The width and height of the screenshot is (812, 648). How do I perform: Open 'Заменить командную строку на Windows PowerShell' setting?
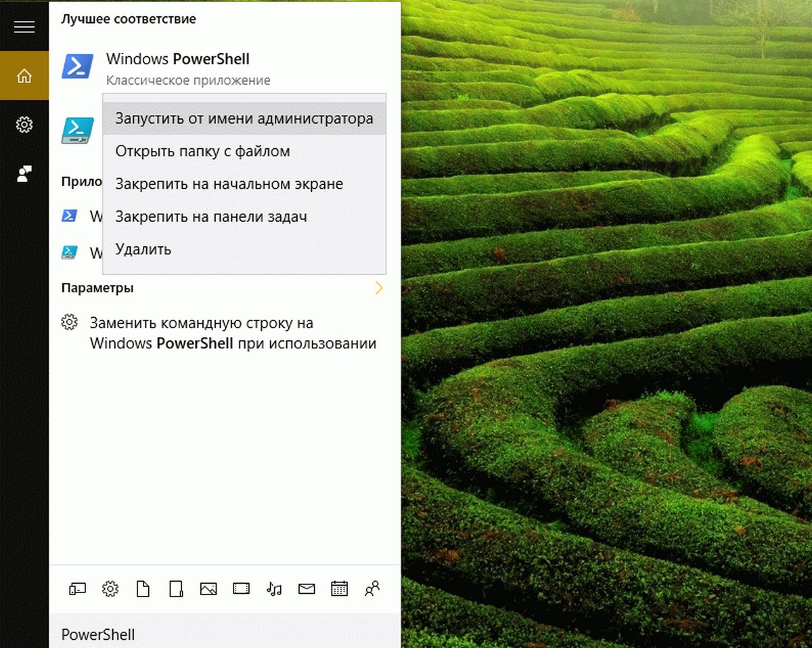[x=225, y=333]
